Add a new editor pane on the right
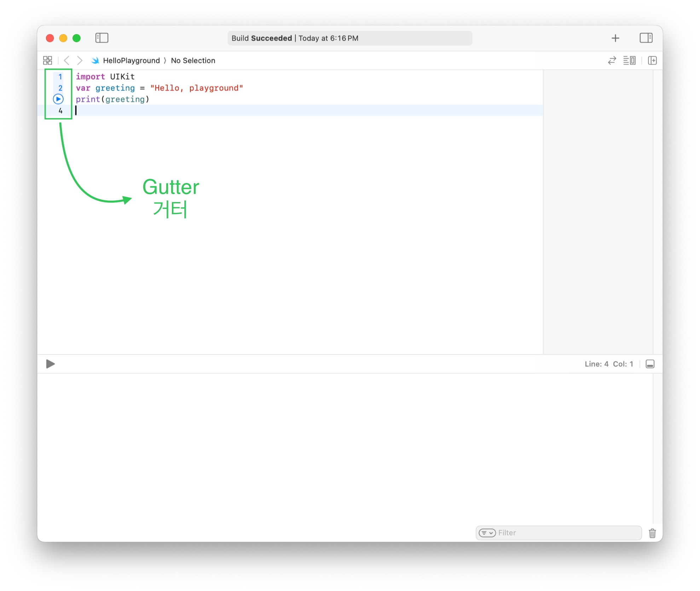Screen dimensions: 700x591 click(652, 61)
